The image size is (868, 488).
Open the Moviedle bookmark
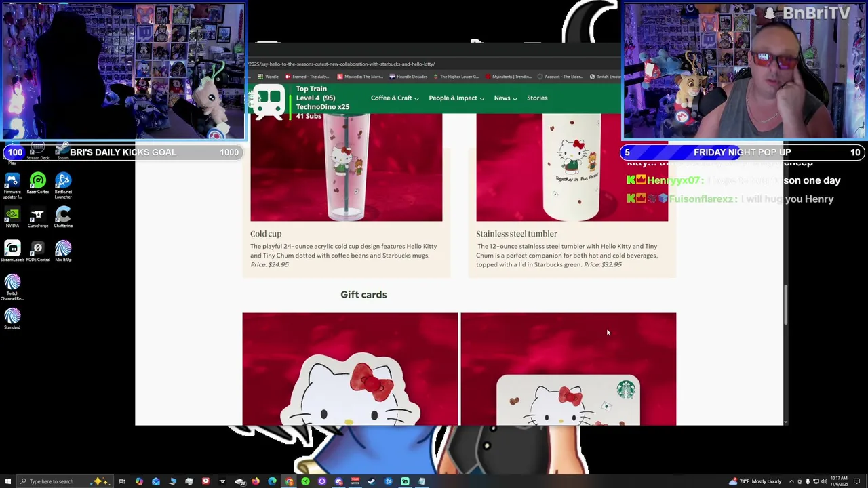click(359, 77)
